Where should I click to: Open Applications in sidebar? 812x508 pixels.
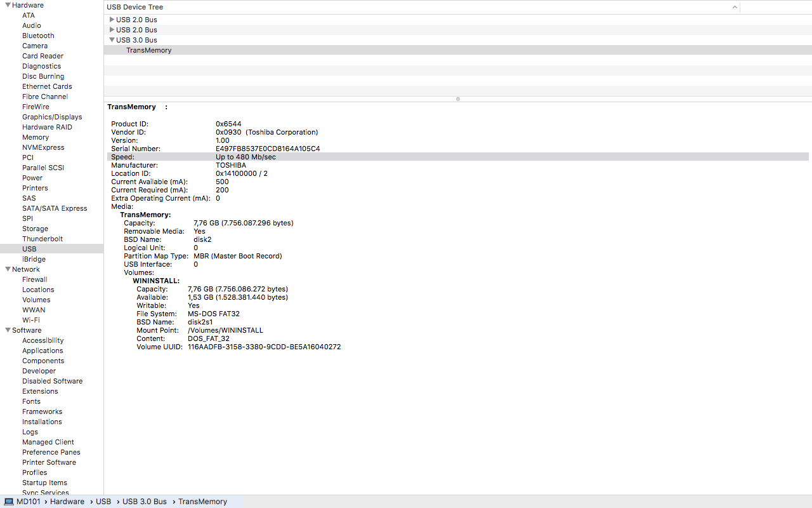click(x=43, y=351)
